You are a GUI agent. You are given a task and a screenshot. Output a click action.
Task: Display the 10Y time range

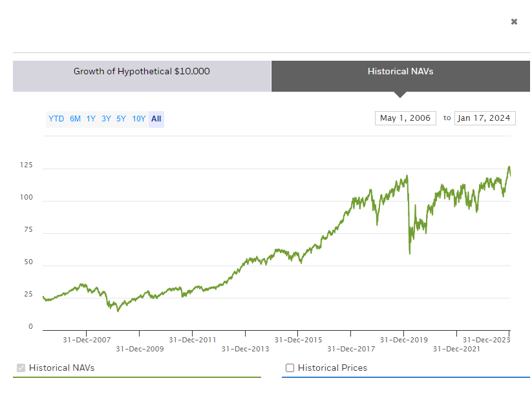tap(138, 119)
